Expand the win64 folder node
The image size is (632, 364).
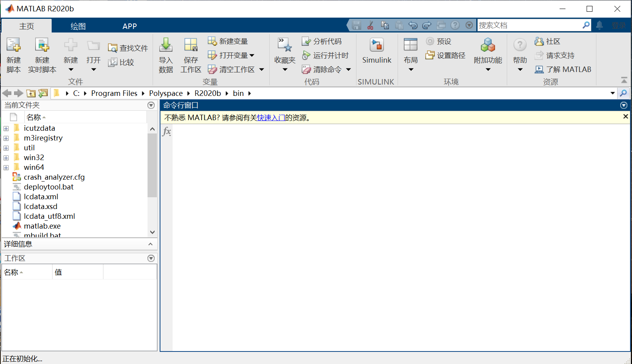point(6,167)
